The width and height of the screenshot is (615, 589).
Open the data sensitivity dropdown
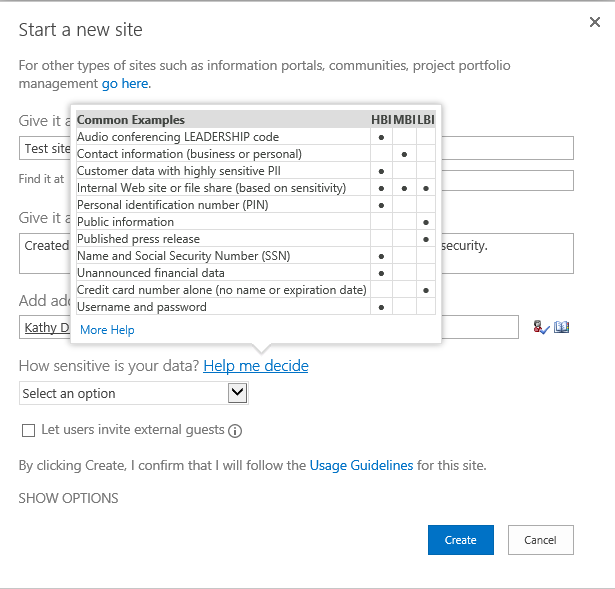(x=133, y=393)
